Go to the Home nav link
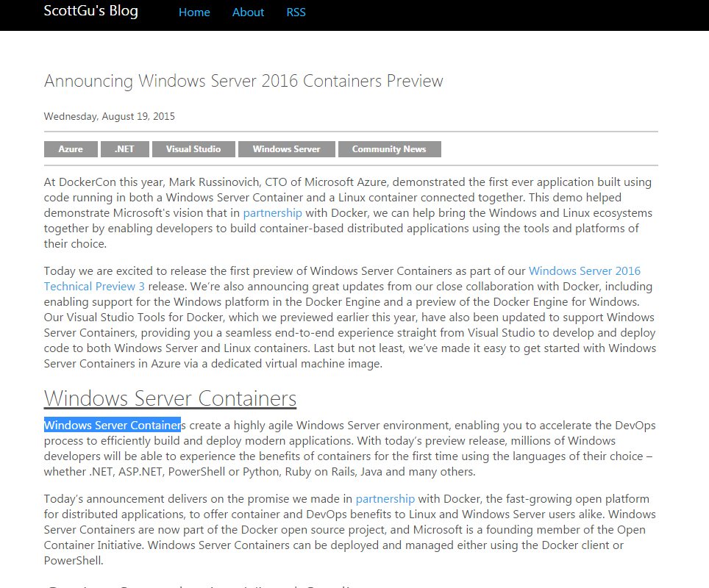709x588 pixels. (x=194, y=12)
